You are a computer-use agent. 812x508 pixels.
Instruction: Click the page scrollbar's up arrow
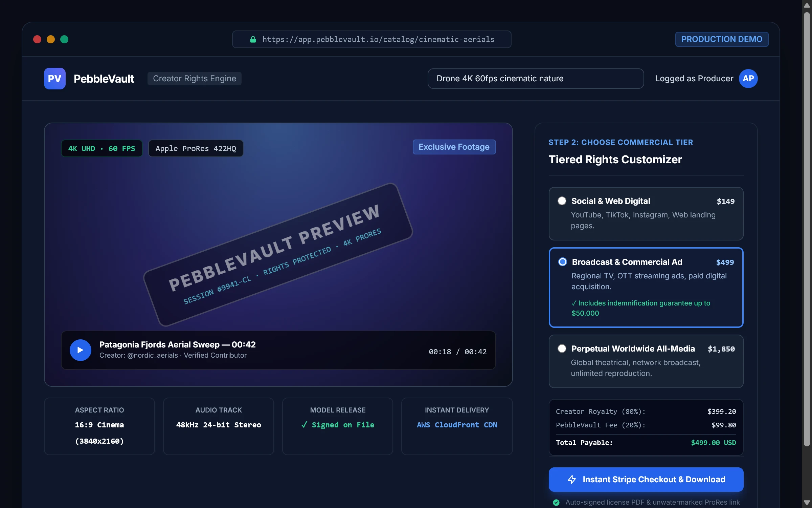[x=807, y=5]
